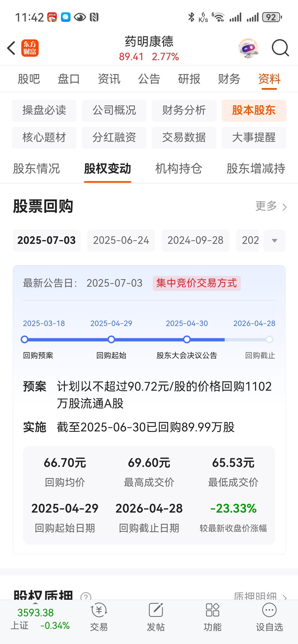Open the 交易 yuan icon
Image resolution: width=298 pixels, height=644 pixels.
99,610
